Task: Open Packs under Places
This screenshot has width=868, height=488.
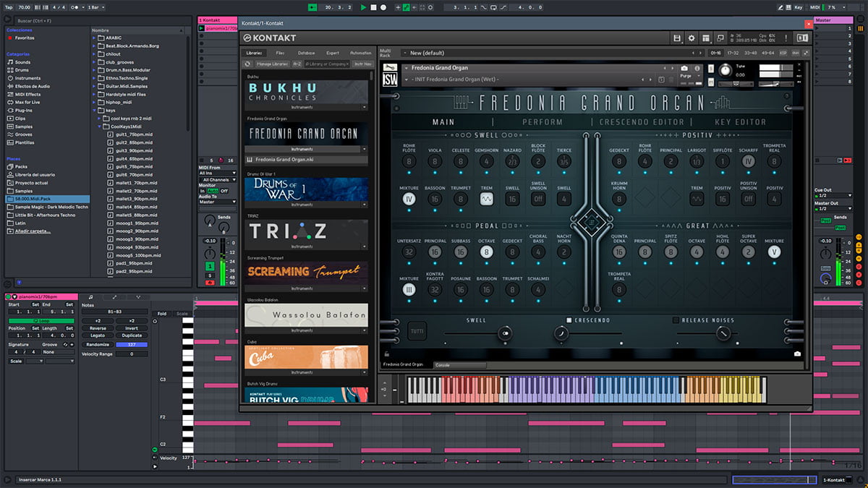Action: tap(21, 166)
